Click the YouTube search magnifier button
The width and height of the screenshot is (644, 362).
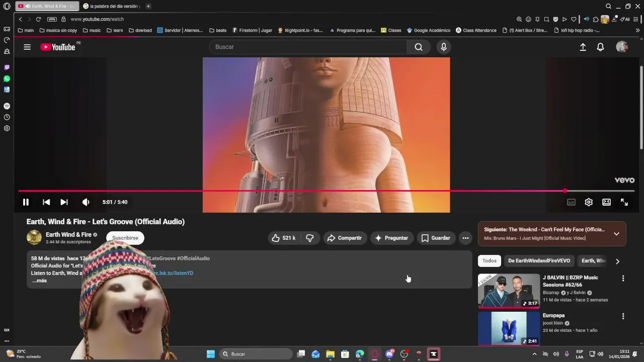(419, 47)
